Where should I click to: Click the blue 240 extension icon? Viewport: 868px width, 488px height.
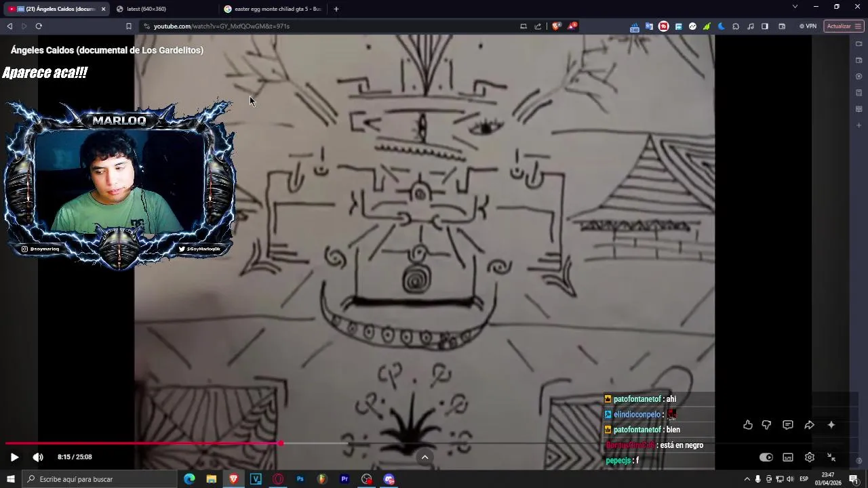click(634, 27)
